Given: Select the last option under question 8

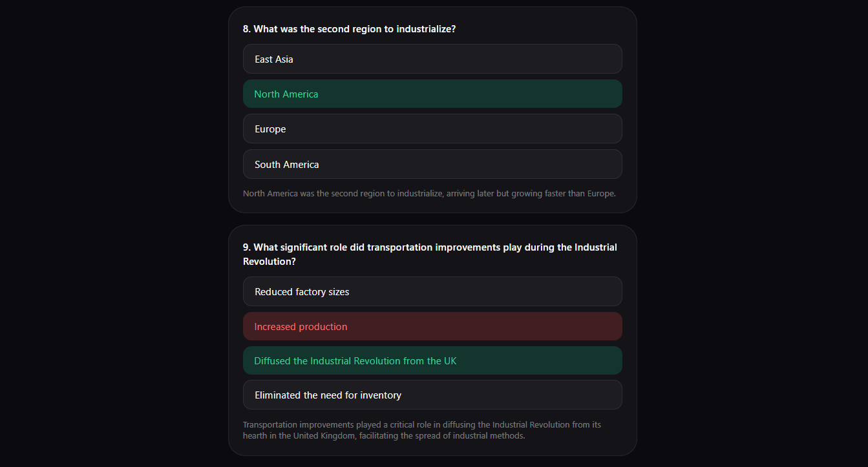Looking at the screenshot, I should coord(432,164).
